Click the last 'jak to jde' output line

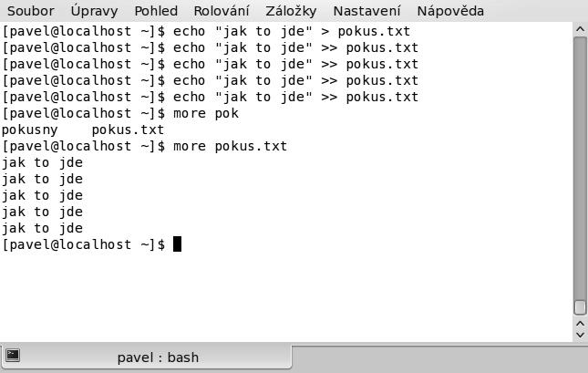42,228
